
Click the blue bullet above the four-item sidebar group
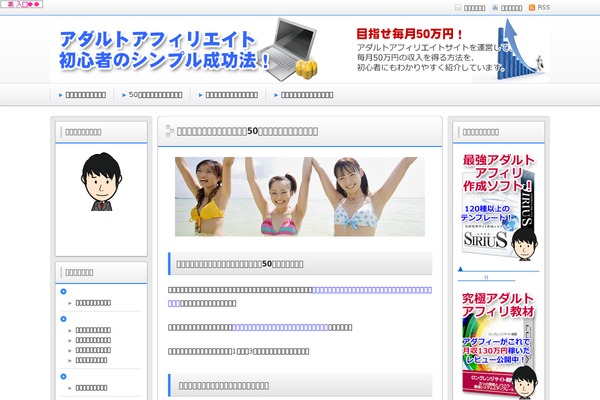(x=64, y=319)
